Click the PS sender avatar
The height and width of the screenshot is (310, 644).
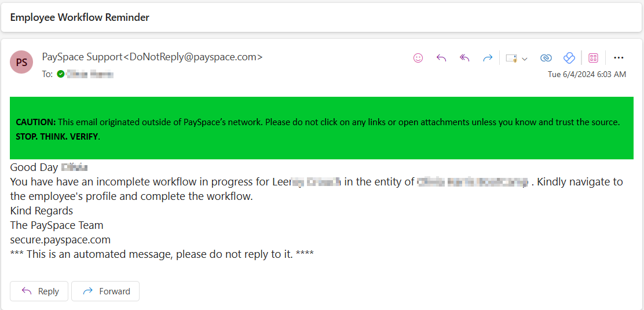(x=21, y=63)
